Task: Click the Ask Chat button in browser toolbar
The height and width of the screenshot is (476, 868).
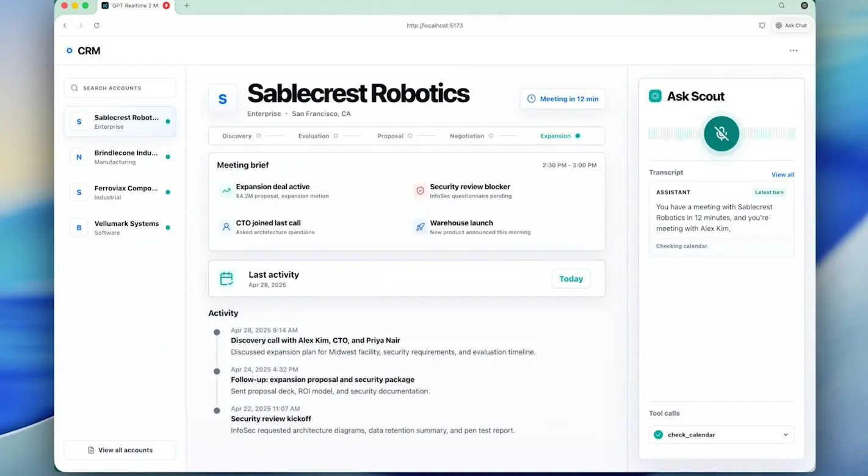Action: [x=791, y=26]
